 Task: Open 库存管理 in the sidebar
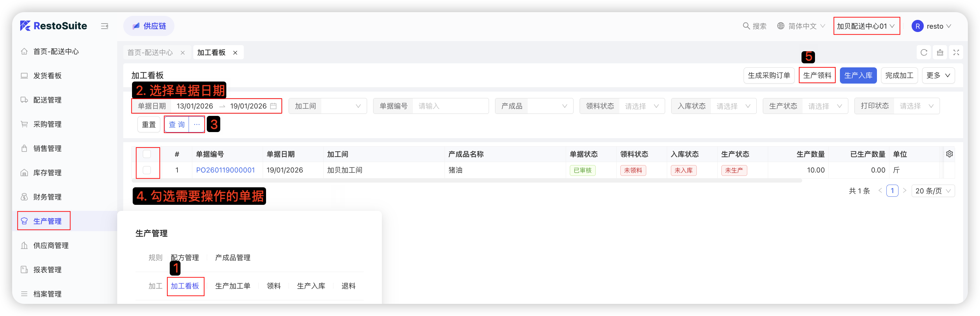point(47,173)
